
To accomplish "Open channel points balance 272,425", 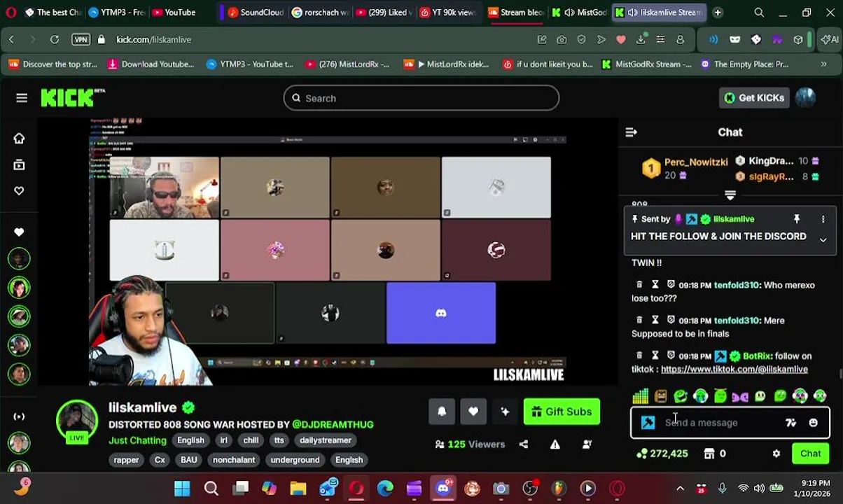I will pyautogui.click(x=662, y=454).
